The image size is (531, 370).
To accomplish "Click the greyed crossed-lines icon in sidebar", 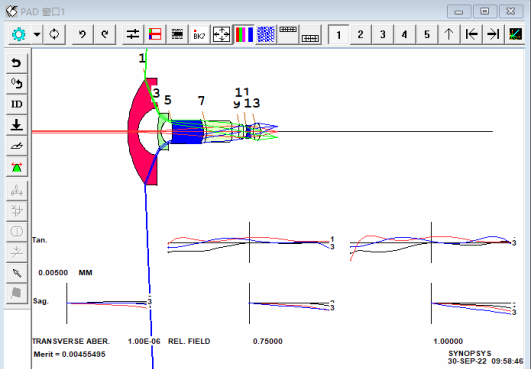I will (x=17, y=252).
